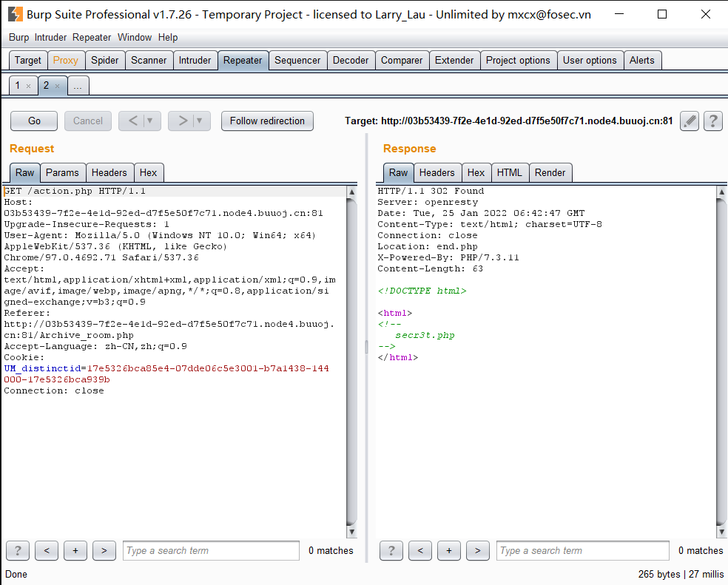Click plus button in response search bar
Screen dimensions: 728x585
pyautogui.click(x=448, y=550)
